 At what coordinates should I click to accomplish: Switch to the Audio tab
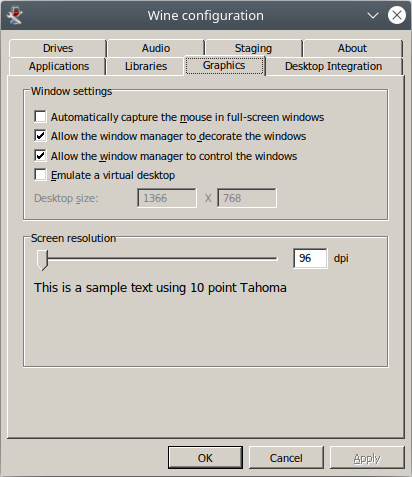[156, 48]
